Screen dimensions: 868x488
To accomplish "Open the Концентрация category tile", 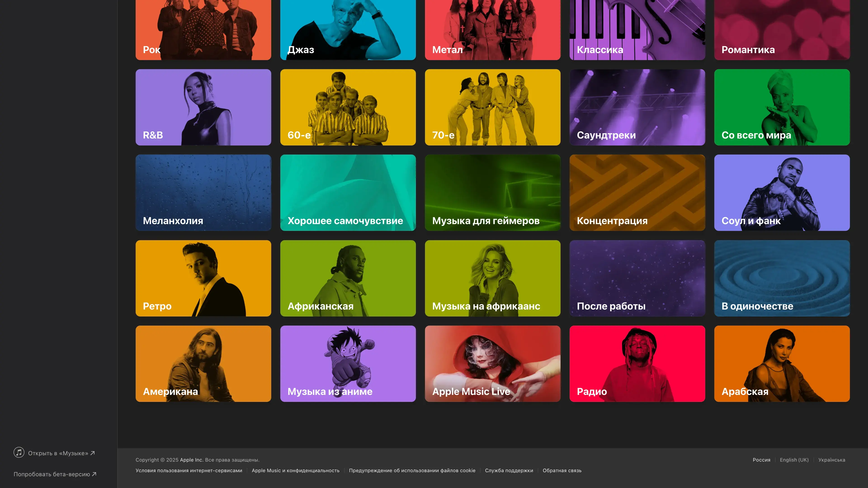I will click(637, 193).
